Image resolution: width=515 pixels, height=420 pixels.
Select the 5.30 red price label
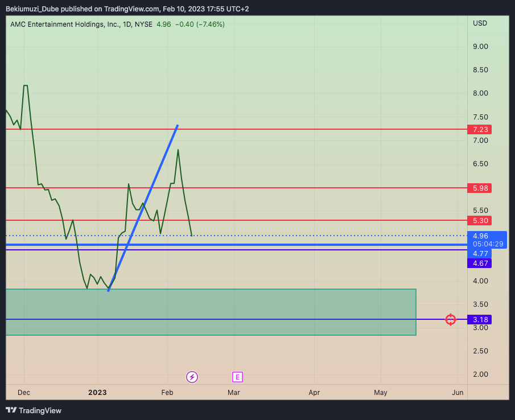coord(480,220)
